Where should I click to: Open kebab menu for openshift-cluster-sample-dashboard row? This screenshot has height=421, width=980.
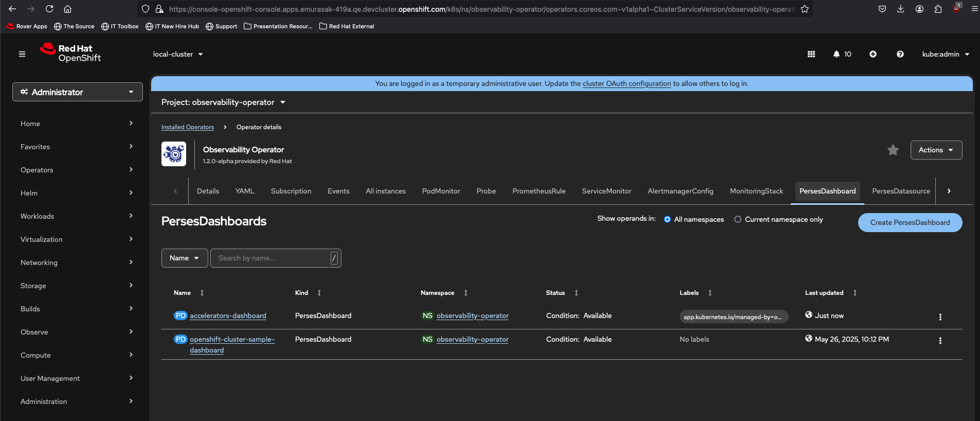[x=940, y=341]
